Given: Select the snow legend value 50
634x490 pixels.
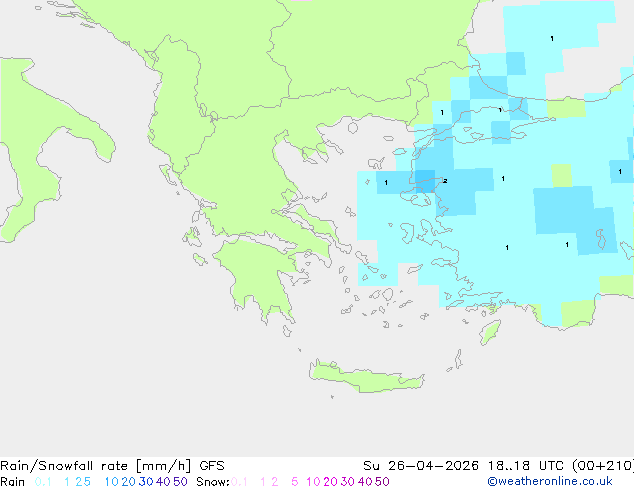Looking at the screenshot, I should tap(383, 482).
